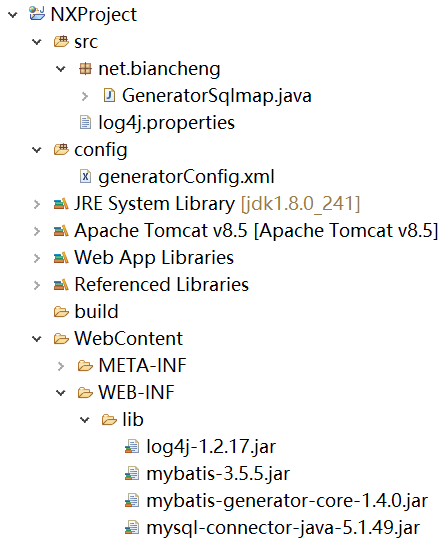Click the mybatis-3.5.5.jar file icon
The width and height of the screenshot is (442, 545).
pyautogui.click(x=132, y=473)
